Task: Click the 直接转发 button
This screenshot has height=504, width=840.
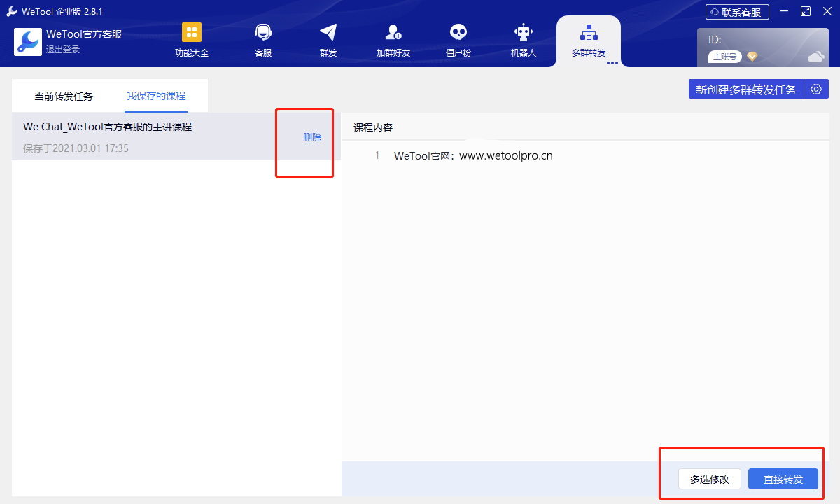Action: pyautogui.click(x=783, y=479)
